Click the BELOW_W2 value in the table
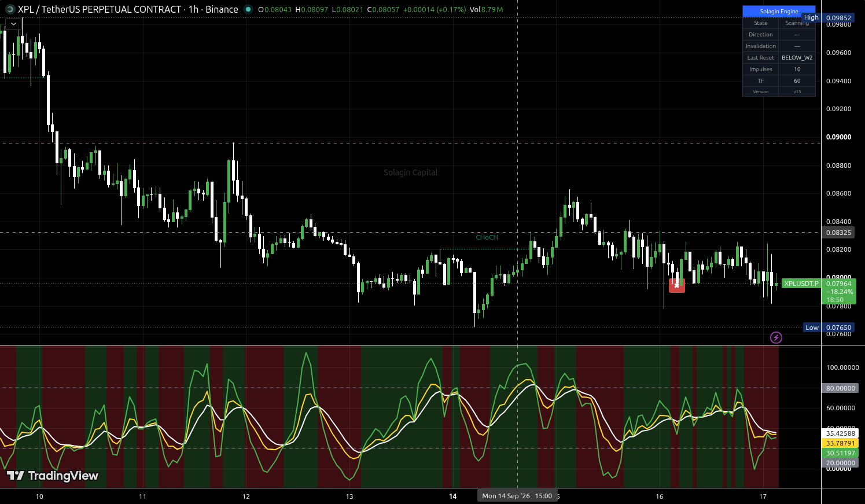865x504 pixels. coord(797,58)
